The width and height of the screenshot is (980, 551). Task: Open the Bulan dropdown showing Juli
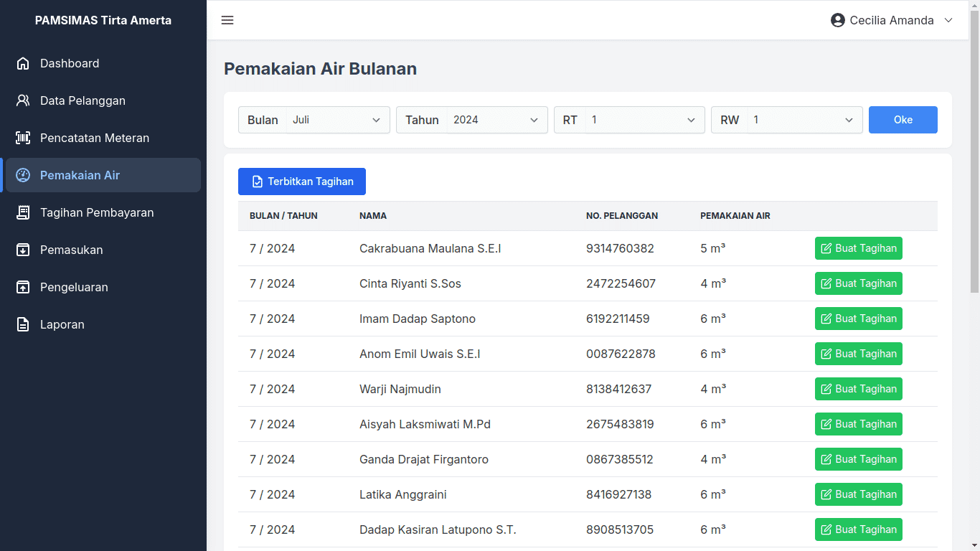[x=337, y=120]
